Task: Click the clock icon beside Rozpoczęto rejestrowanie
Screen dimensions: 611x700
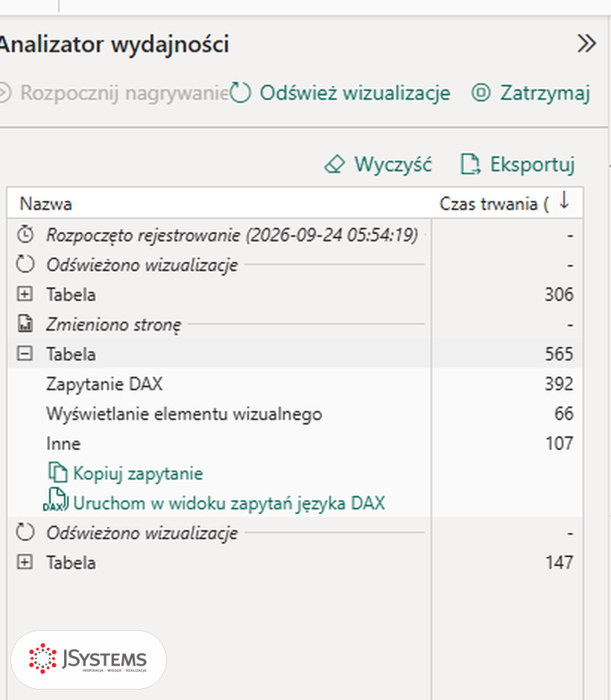Action: pos(25,235)
